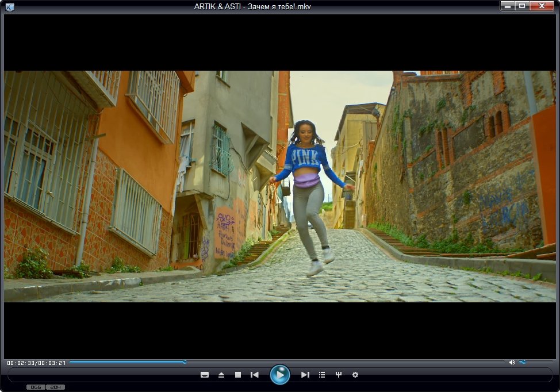The image size is (560, 392).
Task: Open the equalizer controls
Action: click(339, 375)
